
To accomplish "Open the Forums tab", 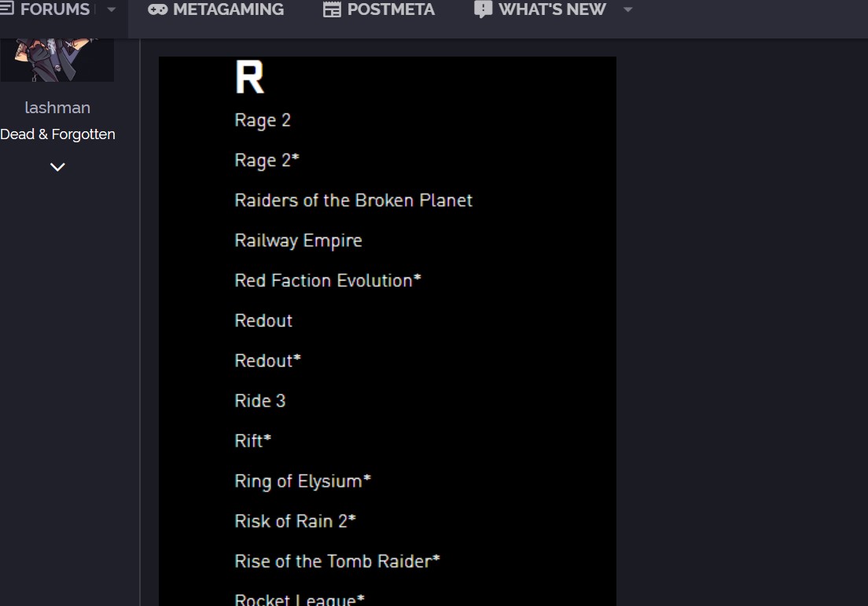I will 54,10.
